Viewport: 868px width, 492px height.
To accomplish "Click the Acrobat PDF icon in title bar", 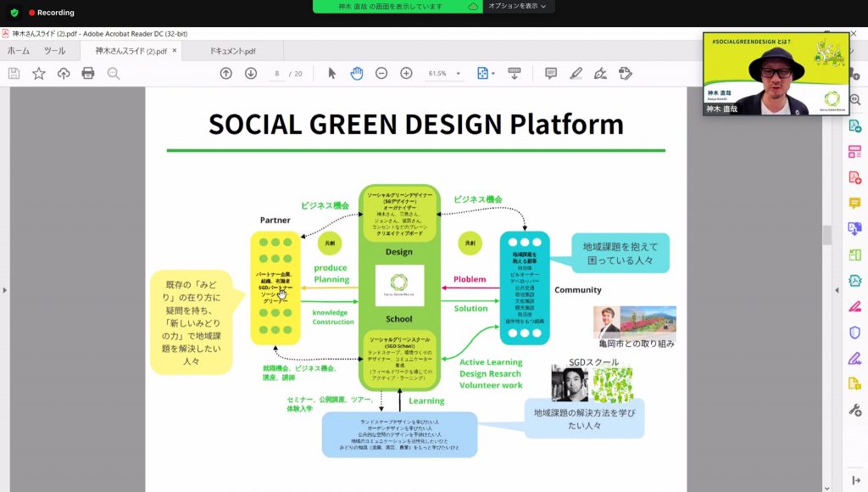I will [x=5, y=33].
